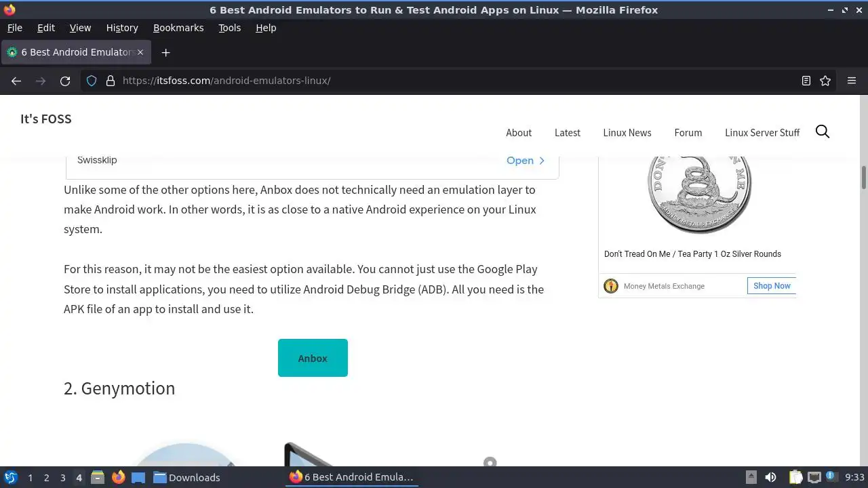This screenshot has width=868, height=488.
Task: Select the 6 Best Android Emulators tab
Action: click(76, 52)
